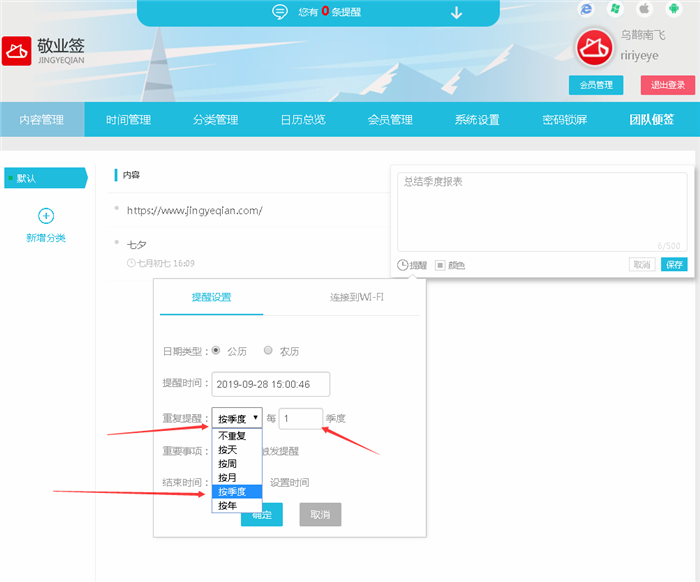Open 密码锁屏 navigation tab

coord(565,120)
